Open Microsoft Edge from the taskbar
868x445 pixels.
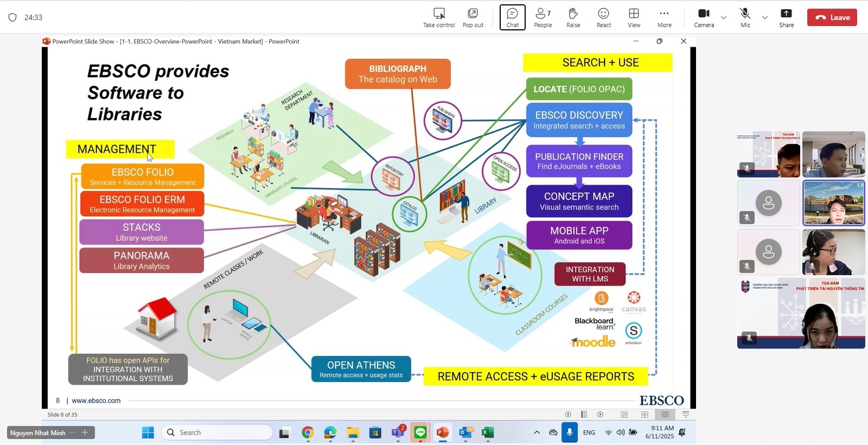tap(330, 433)
